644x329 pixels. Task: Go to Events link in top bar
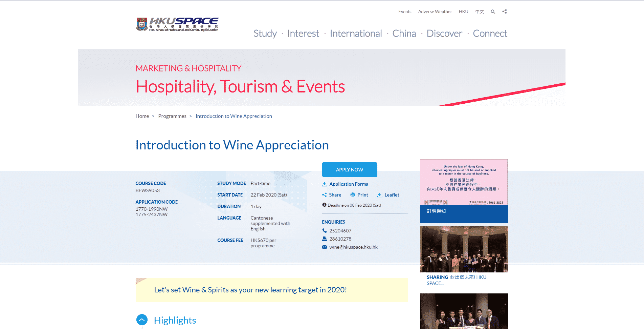(405, 12)
